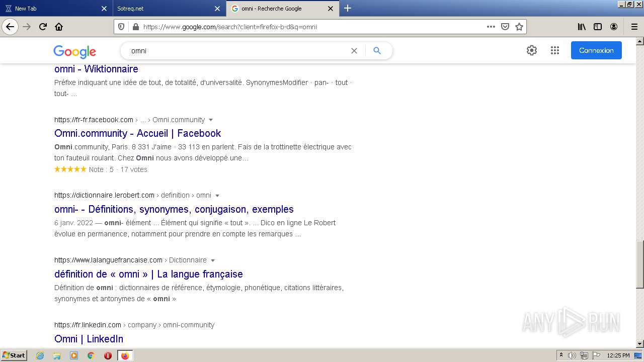Show site security padlock info
The width and height of the screenshot is (644, 362).
(135, 27)
